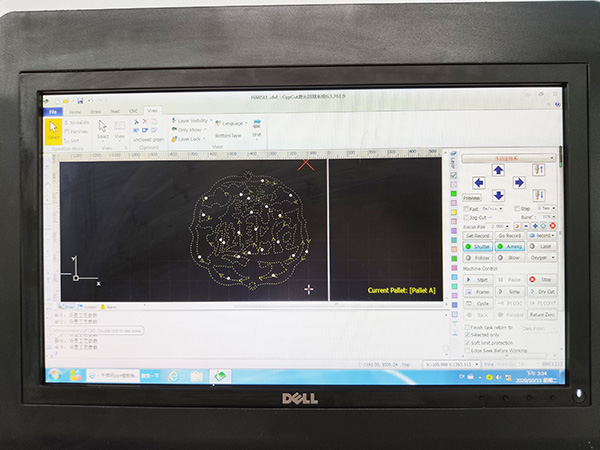Click the red X delete icon in Clipboard group

pyautogui.click(x=145, y=121)
